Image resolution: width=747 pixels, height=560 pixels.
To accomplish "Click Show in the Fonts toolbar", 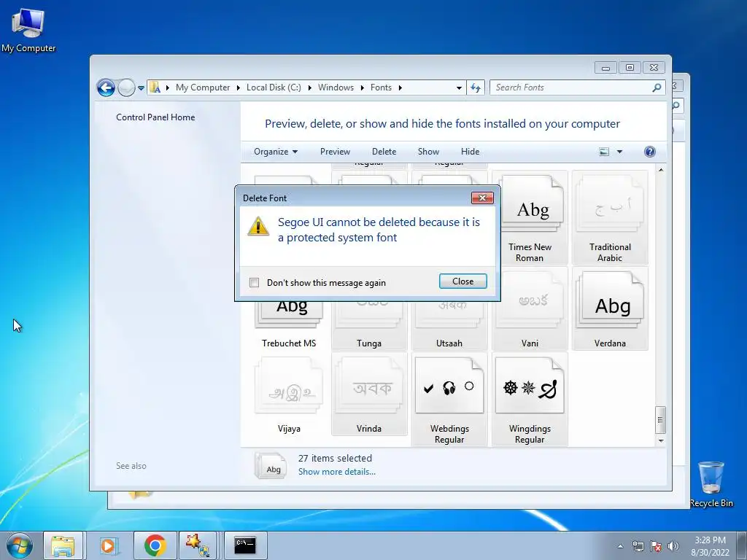I will [428, 152].
